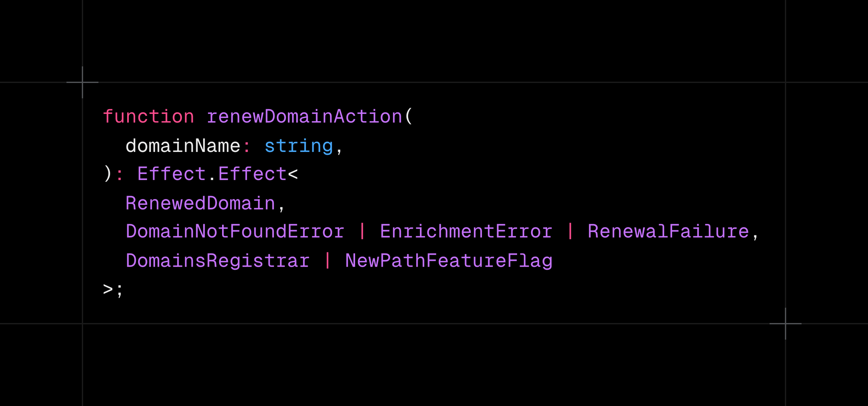Click the RenewalFailure type
868x406 pixels.
click(x=668, y=232)
